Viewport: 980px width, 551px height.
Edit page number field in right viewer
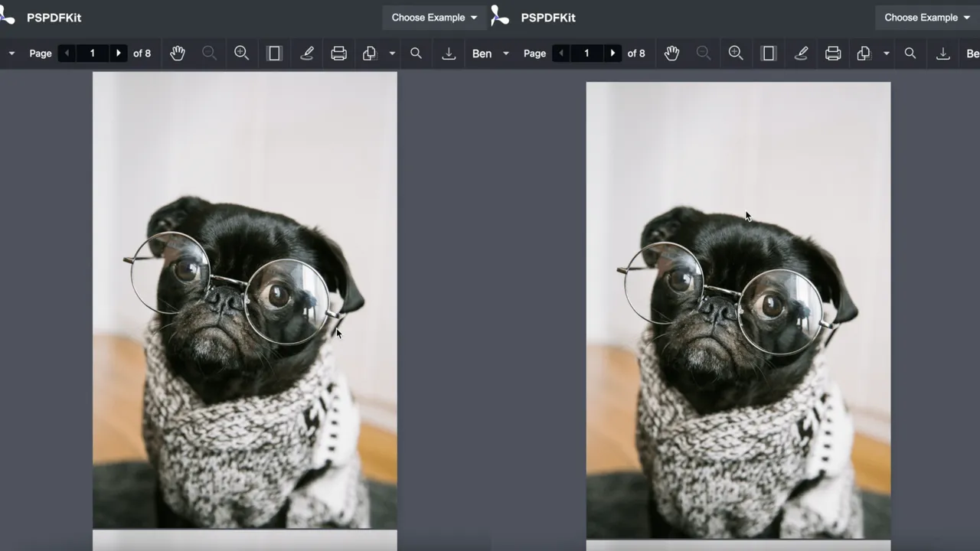[x=586, y=54]
